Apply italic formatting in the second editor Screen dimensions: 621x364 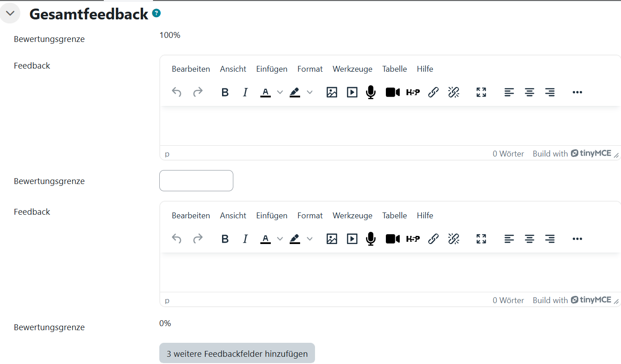[x=245, y=239]
